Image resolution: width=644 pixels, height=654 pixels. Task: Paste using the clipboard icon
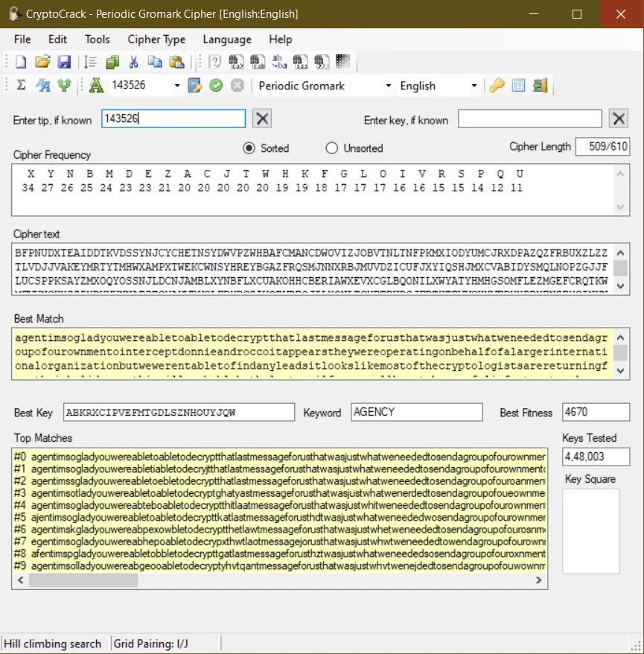[176, 62]
